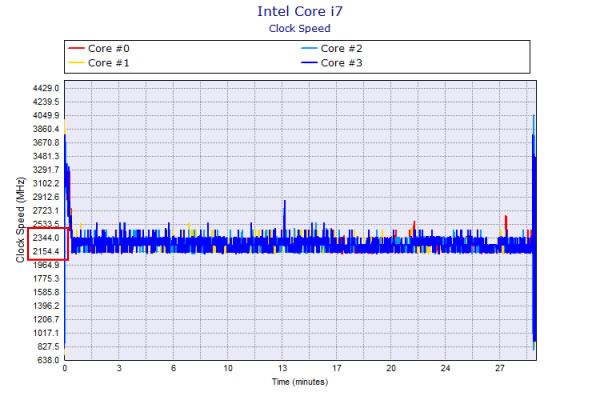Click the 0 minute x-axis label
The image size is (600, 400).
coord(65,368)
